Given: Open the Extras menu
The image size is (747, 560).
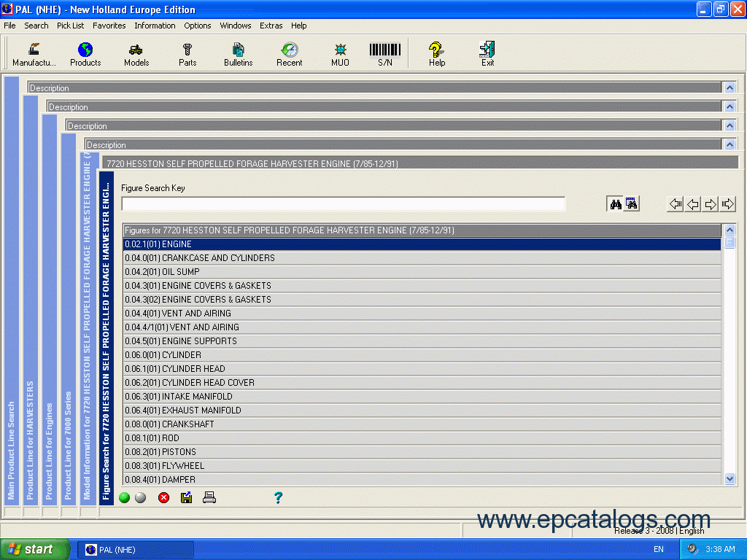Looking at the screenshot, I should click(271, 26).
